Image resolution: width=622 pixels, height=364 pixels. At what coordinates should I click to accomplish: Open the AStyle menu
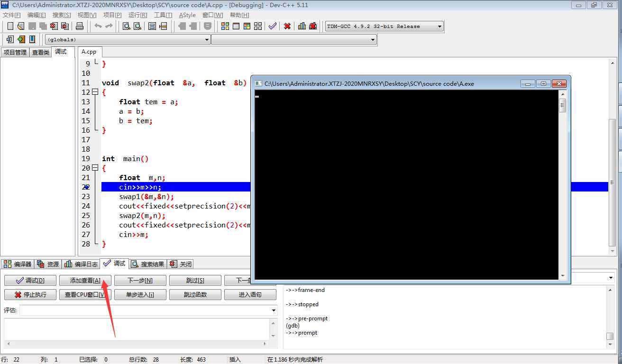[x=187, y=15]
